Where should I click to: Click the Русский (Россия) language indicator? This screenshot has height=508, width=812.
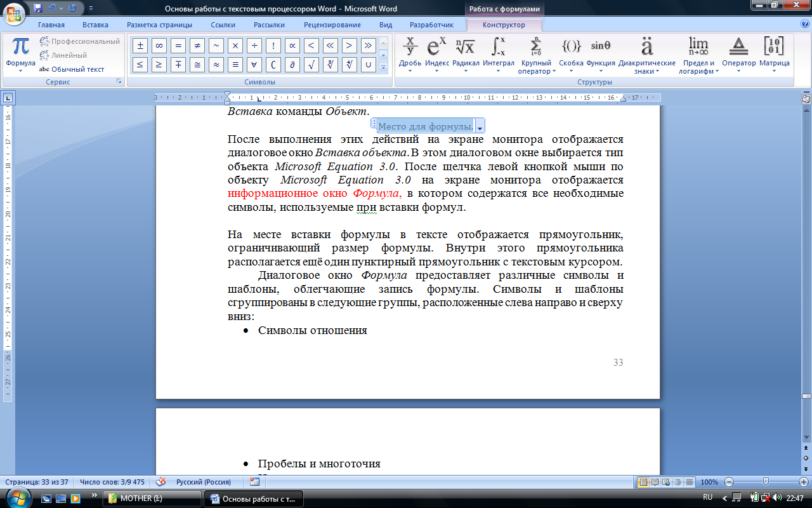pyautogui.click(x=204, y=481)
